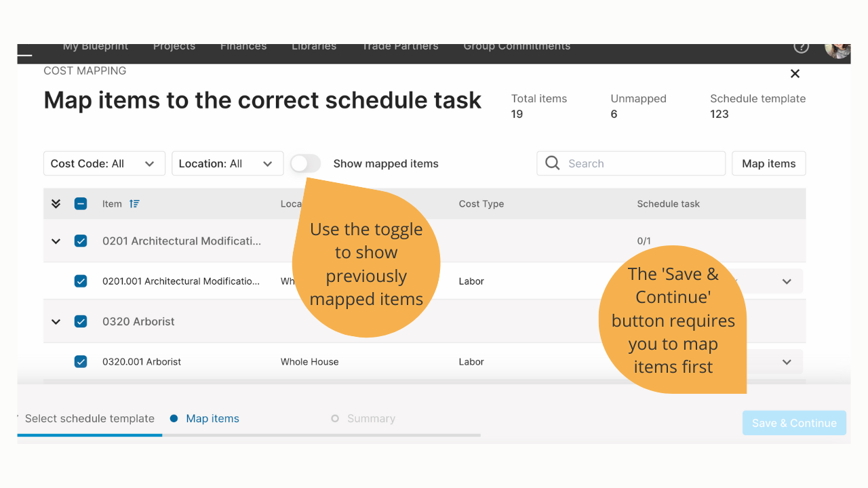Open the Location filter dropdown

point(227,163)
